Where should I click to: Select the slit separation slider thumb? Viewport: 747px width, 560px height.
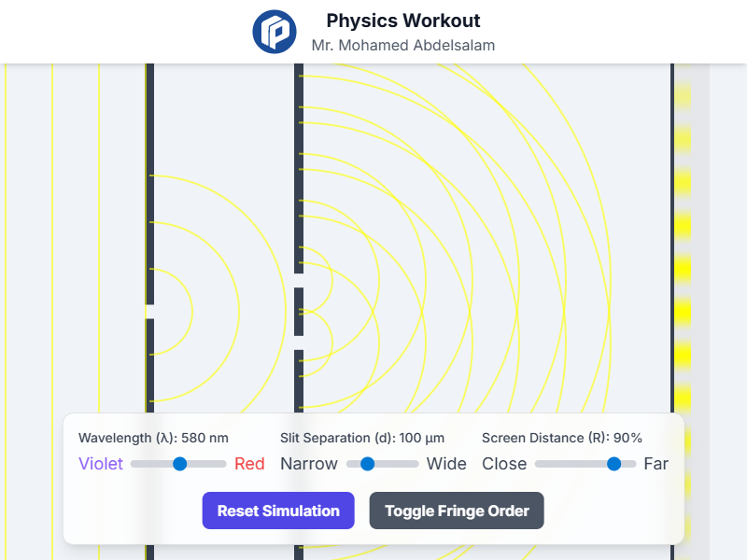pyautogui.click(x=369, y=464)
